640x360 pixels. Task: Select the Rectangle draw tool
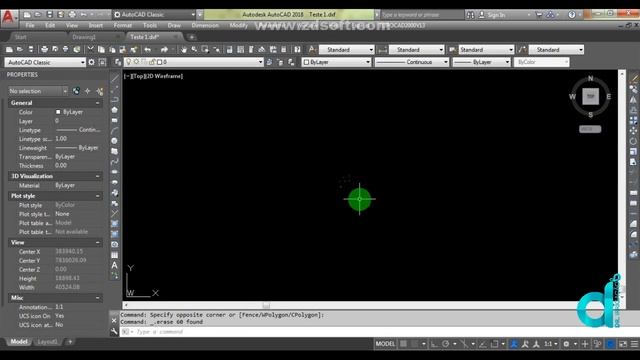pyautogui.click(x=115, y=120)
